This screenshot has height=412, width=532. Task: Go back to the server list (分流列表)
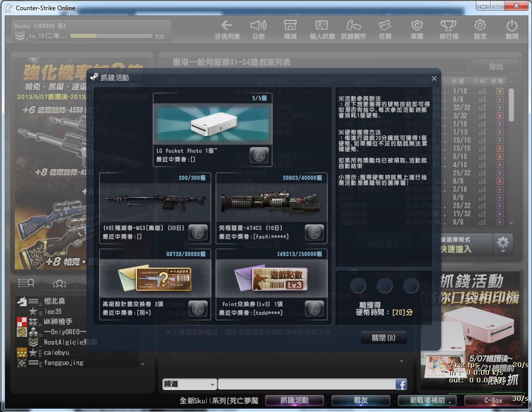227,29
